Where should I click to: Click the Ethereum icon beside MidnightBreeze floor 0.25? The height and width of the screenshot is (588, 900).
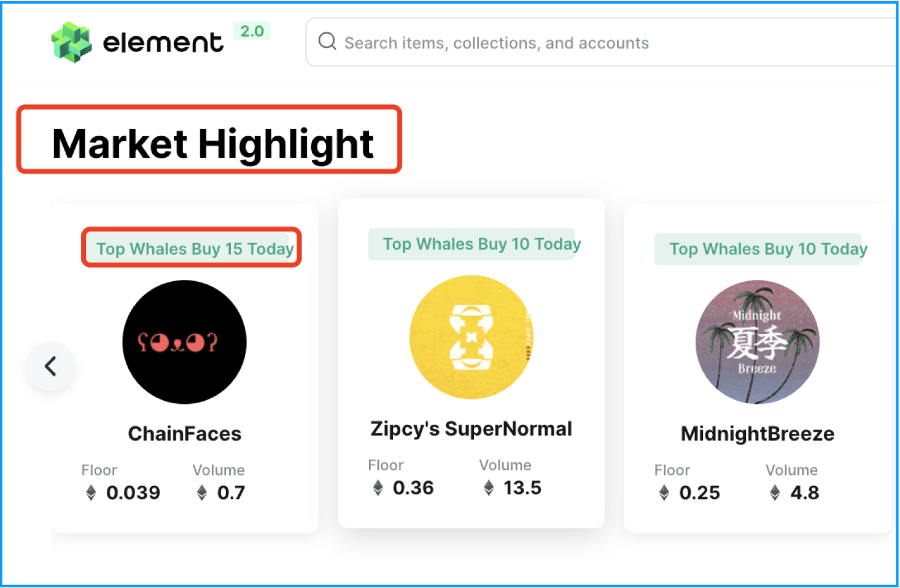(x=664, y=492)
